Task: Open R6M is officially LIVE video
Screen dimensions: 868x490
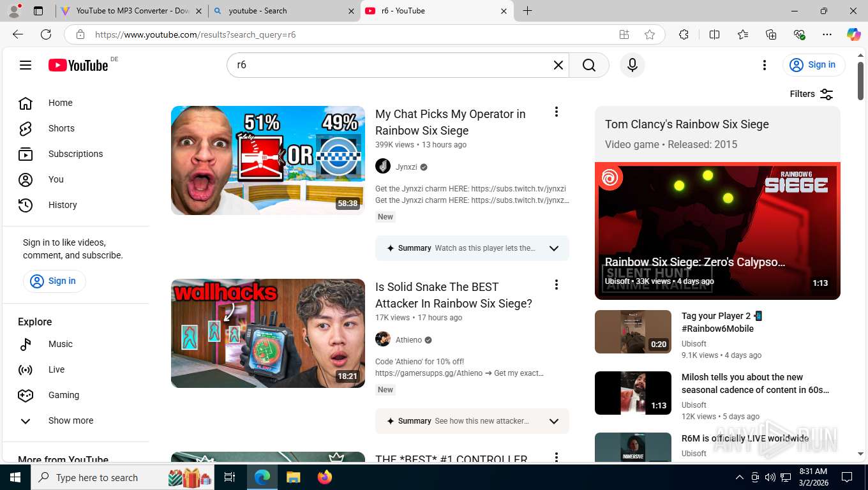Action: (x=745, y=438)
